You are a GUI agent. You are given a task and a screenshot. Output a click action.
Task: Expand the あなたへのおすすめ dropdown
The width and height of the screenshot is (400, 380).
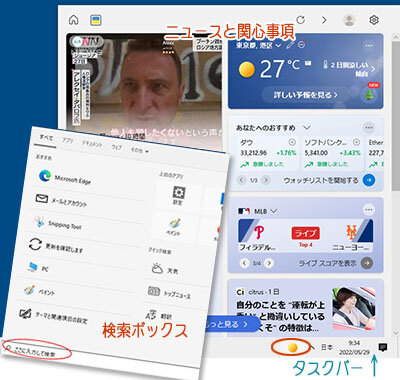[307, 128]
